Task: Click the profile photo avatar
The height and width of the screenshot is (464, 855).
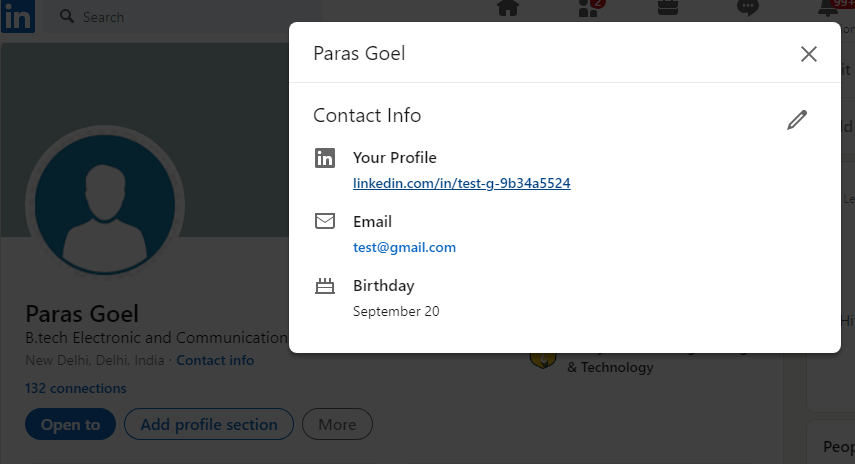Action: tap(105, 205)
